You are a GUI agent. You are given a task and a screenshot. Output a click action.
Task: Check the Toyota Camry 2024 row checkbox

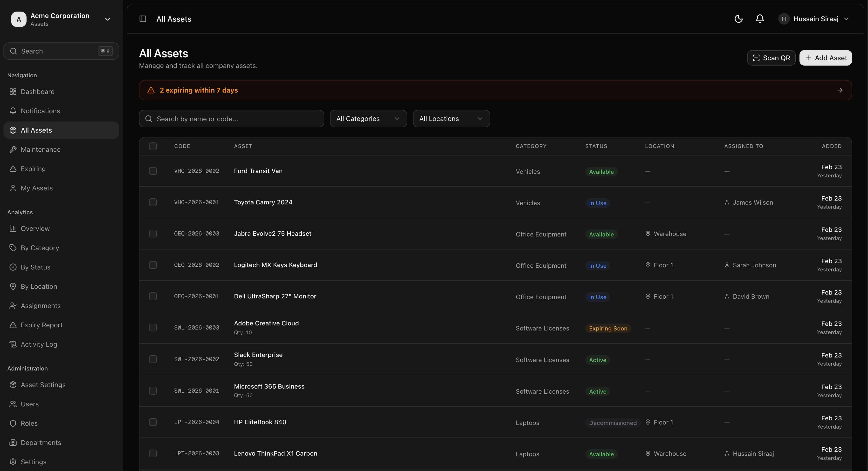click(x=153, y=202)
